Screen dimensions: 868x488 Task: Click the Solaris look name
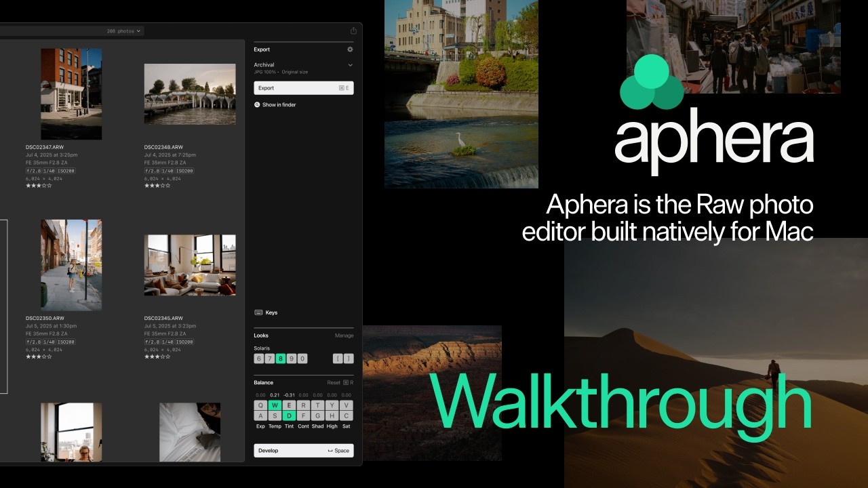pos(262,348)
